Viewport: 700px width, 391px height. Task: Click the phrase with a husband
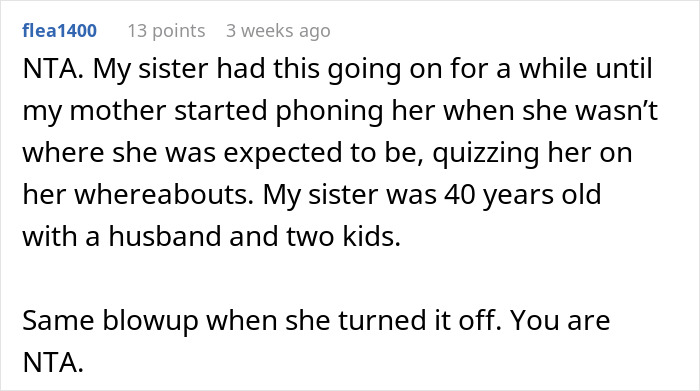tap(122, 236)
